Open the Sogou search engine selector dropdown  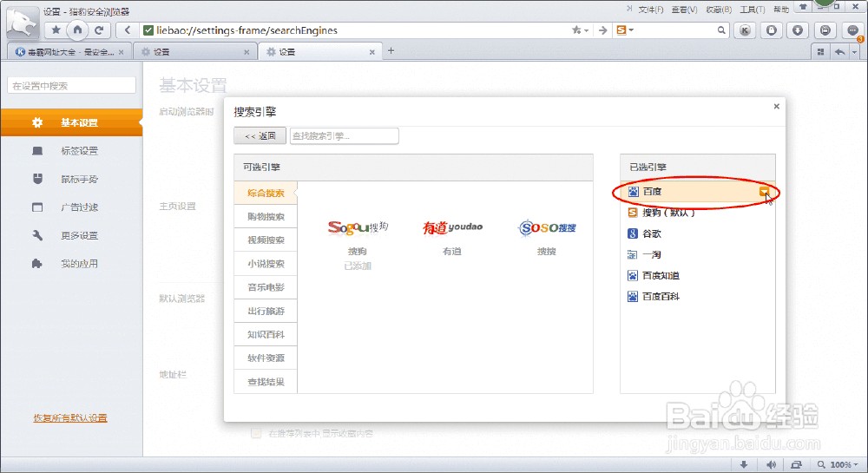tap(625, 30)
